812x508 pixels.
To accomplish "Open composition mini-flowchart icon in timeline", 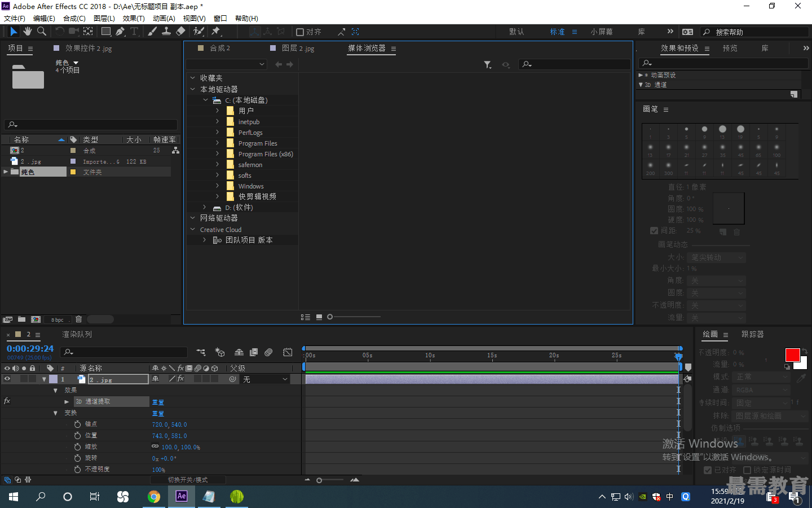I will (201, 352).
